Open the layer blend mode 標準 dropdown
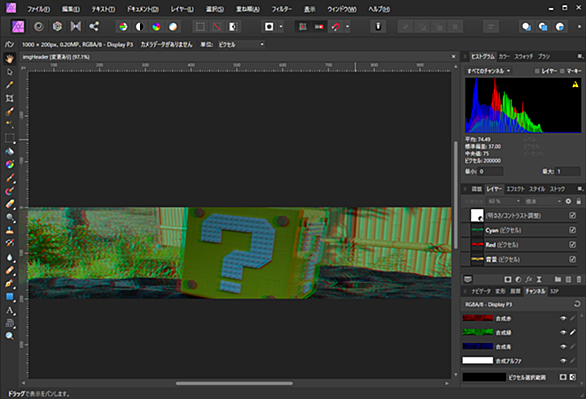Screen dimensions: 586x399 (x=543, y=201)
